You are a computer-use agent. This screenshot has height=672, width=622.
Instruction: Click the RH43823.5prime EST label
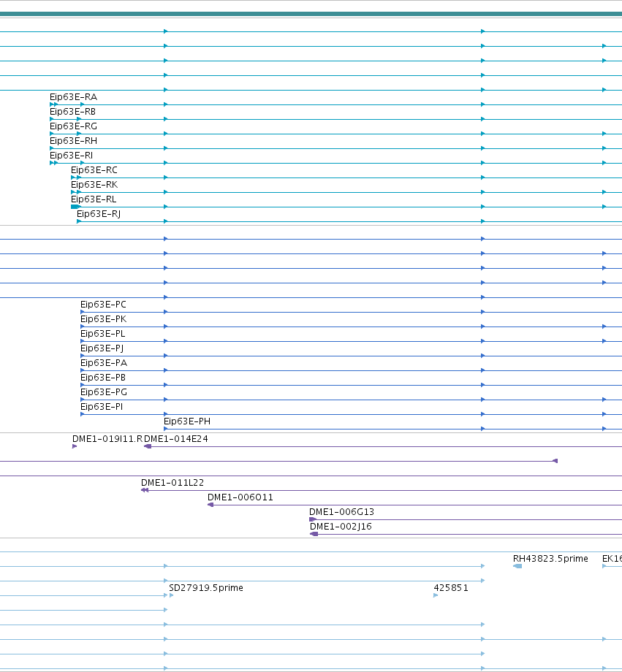550,559
